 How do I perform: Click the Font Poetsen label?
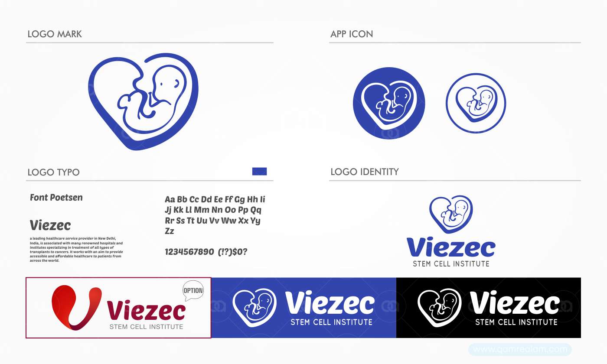click(56, 198)
